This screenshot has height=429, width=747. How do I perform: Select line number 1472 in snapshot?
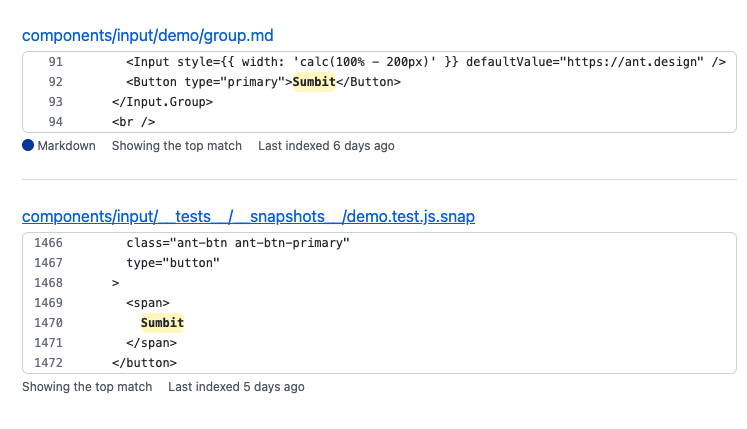48,363
